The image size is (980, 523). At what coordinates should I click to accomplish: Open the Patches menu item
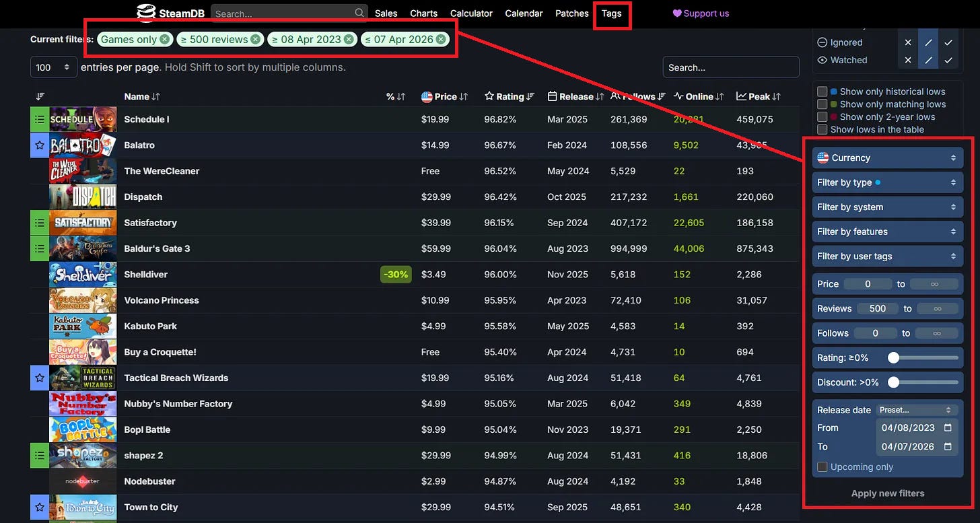(572, 13)
